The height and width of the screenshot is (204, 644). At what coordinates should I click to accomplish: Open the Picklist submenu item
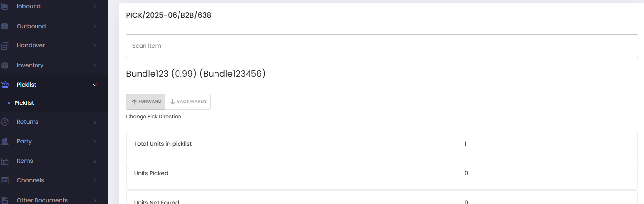pos(24,103)
